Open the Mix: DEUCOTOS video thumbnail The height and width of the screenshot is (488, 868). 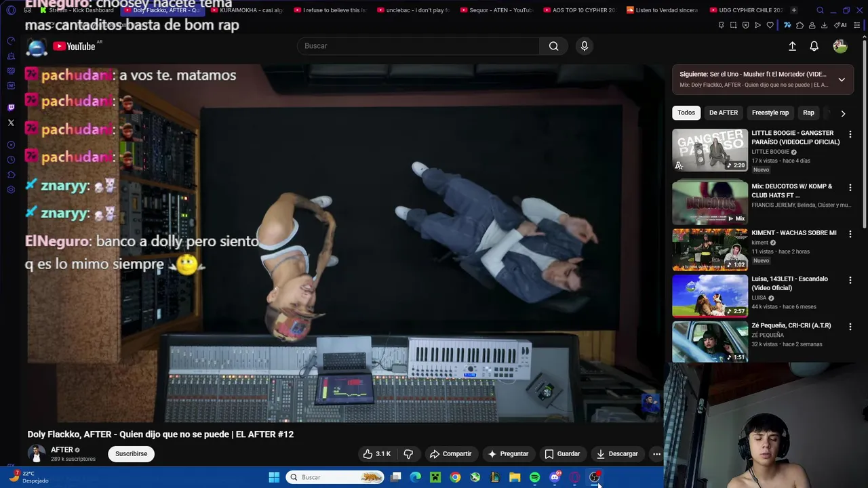[710, 202]
